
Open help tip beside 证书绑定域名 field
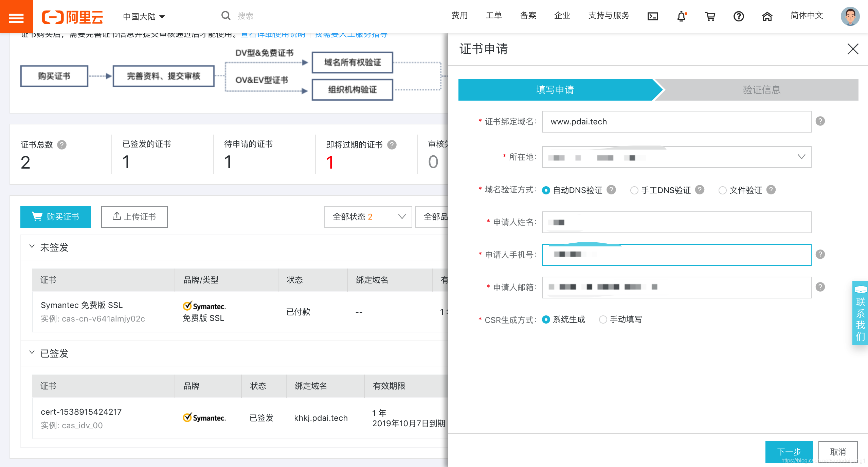821,121
